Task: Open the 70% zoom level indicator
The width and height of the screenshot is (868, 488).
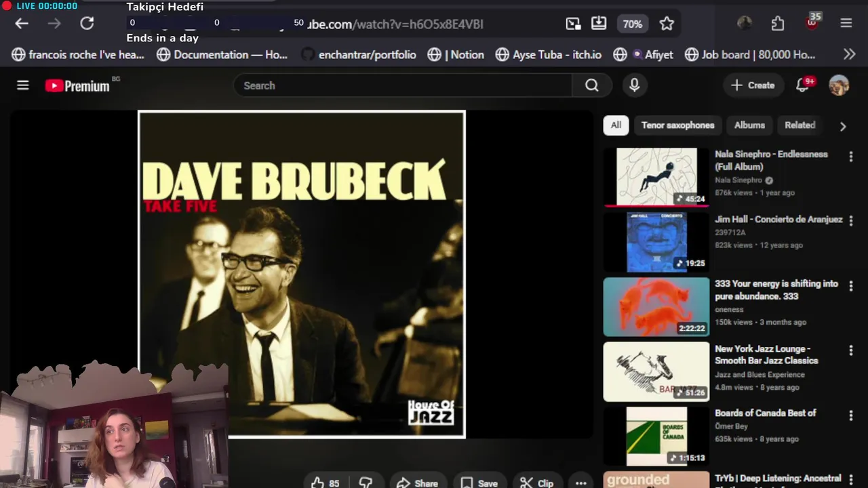Action: coord(633,24)
